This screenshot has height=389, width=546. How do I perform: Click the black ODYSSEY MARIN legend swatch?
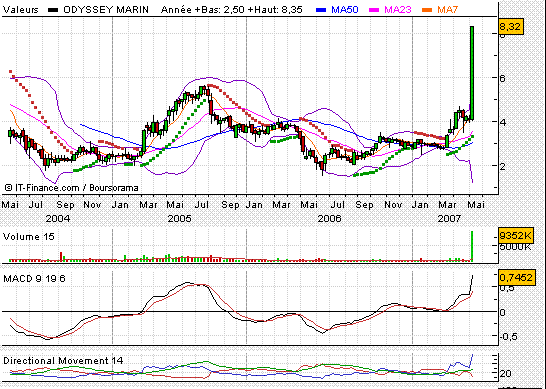coord(53,10)
